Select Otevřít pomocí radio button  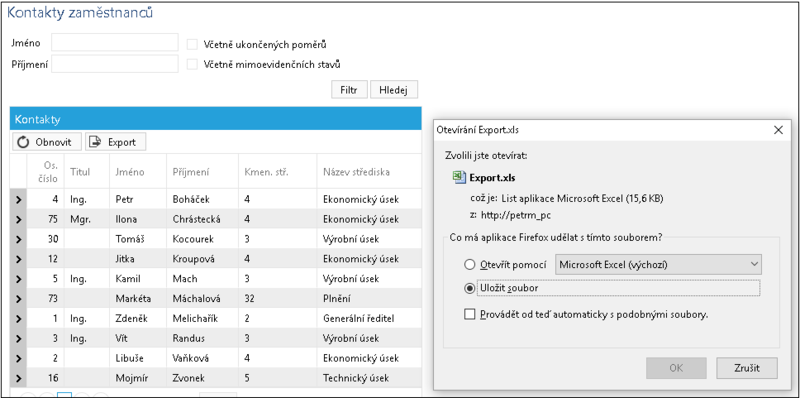pyautogui.click(x=469, y=265)
